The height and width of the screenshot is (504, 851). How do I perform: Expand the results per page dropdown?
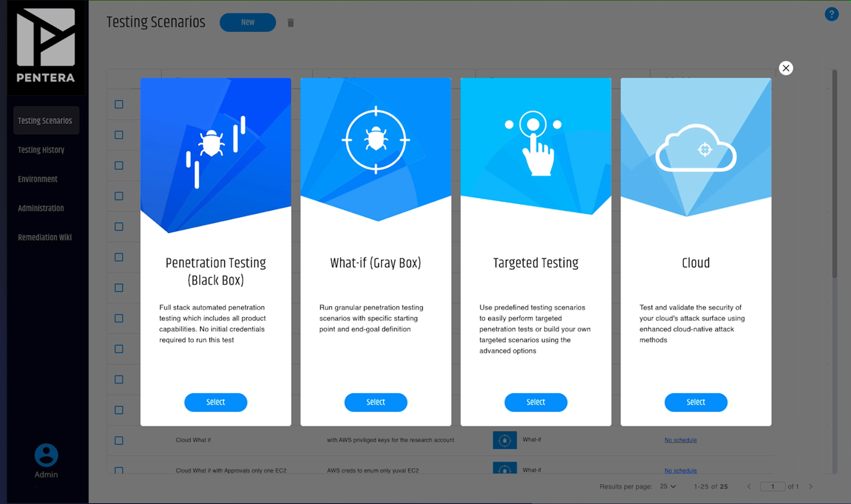[x=668, y=486]
